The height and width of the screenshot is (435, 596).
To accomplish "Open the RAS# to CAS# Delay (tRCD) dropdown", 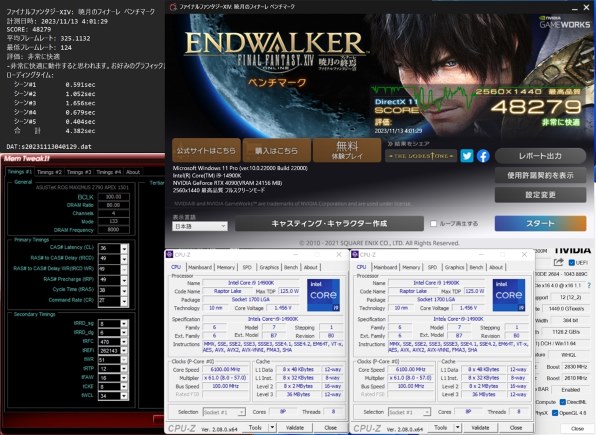I will click(x=124, y=259).
